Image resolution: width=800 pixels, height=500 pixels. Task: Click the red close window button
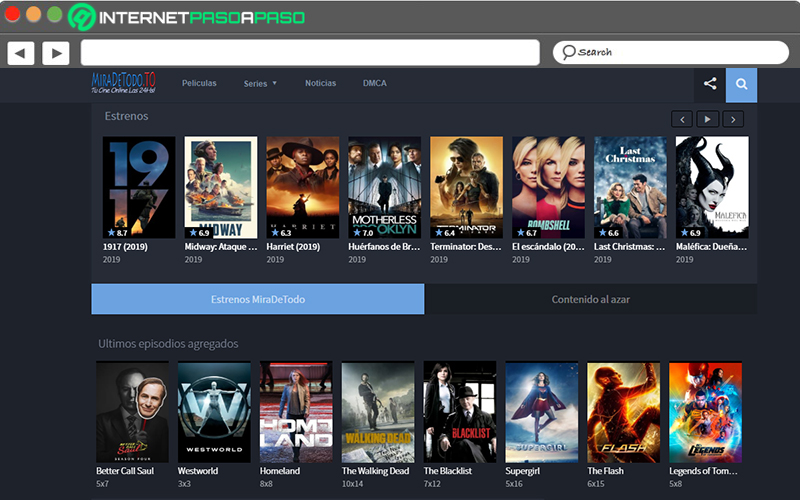pos(12,14)
